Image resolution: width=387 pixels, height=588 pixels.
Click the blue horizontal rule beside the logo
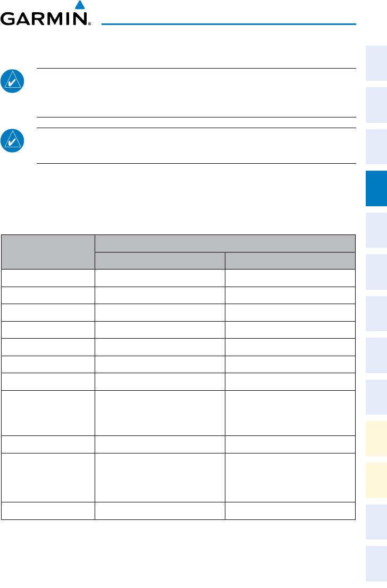pos(229,24)
